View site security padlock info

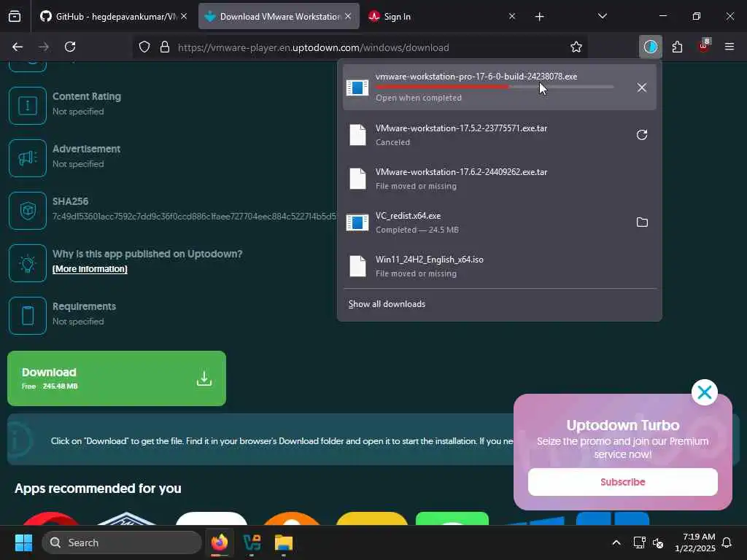click(x=165, y=47)
